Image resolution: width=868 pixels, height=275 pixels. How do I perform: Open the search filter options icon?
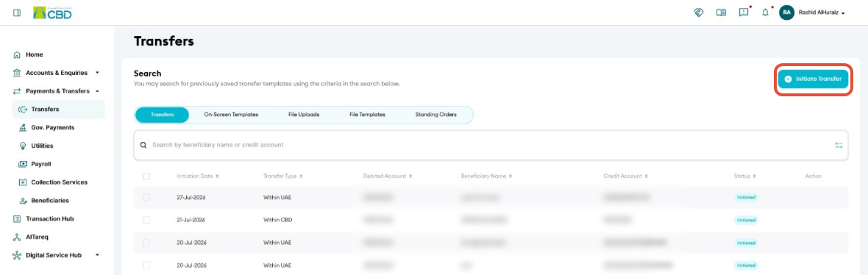pos(839,145)
